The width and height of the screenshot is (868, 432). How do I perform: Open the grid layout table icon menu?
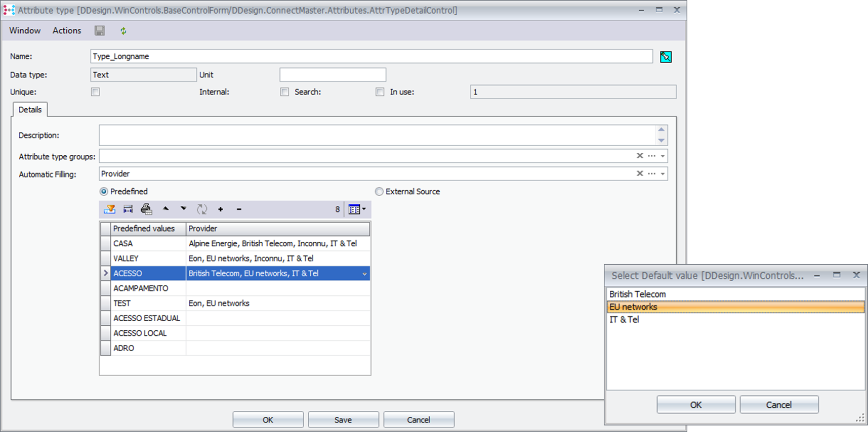click(x=357, y=209)
